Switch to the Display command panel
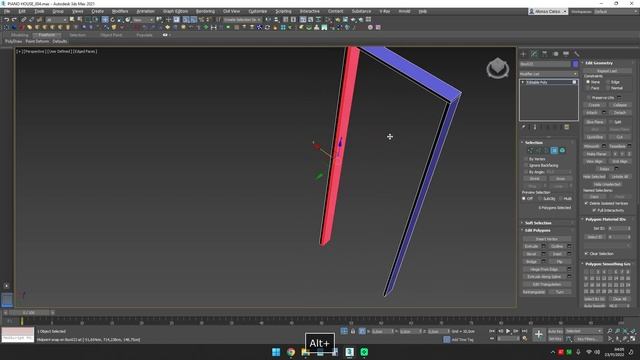Viewport: 640px width, 360px height. click(x=566, y=54)
